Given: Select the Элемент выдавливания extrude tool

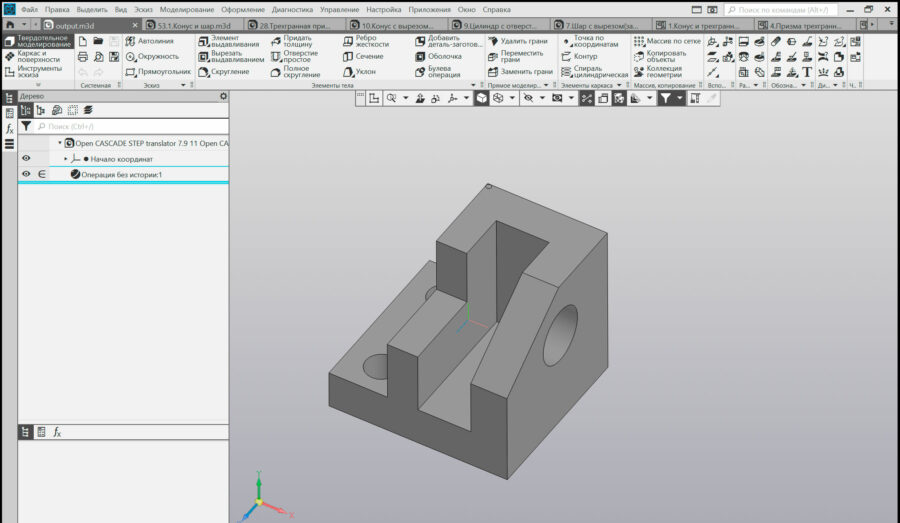Looking at the screenshot, I should 230,41.
